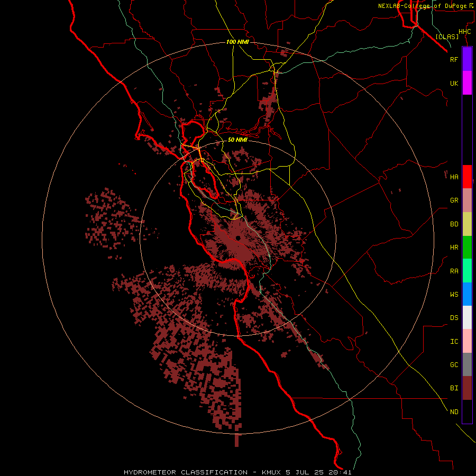Image resolution: width=476 pixels, height=476 pixels.
Task: Click the red HA hail swatch
Action: 467,177
